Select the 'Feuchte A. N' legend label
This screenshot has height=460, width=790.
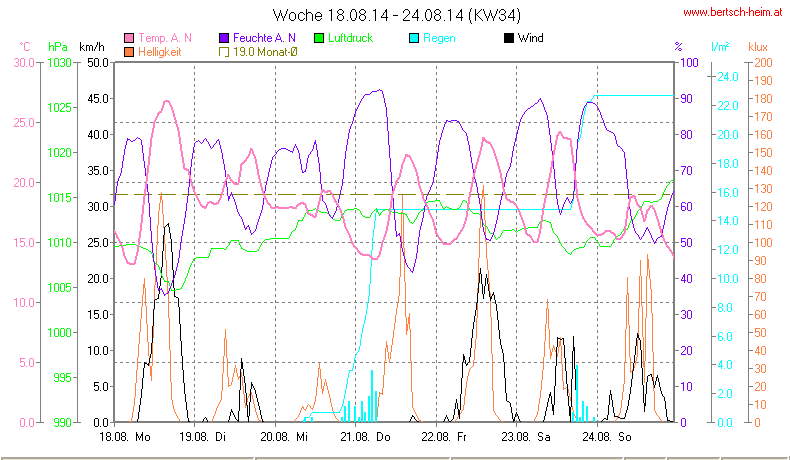(264, 38)
